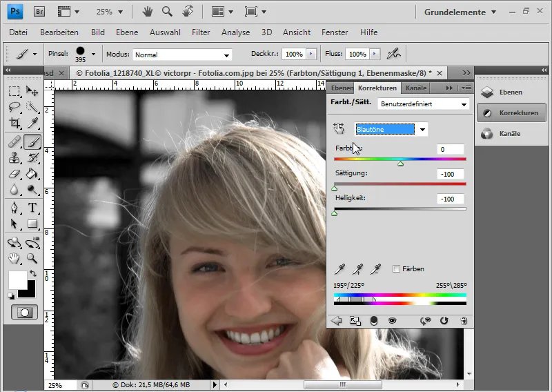Image resolution: width=552 pixels, height=392 pixels.
Task: Return to adjustment list arrow
Action: 337,320
